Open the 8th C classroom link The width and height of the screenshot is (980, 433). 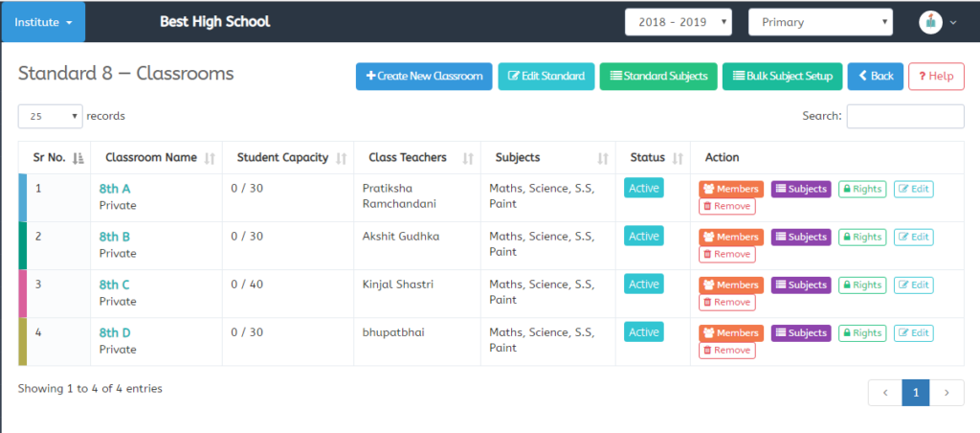[115, 285]
